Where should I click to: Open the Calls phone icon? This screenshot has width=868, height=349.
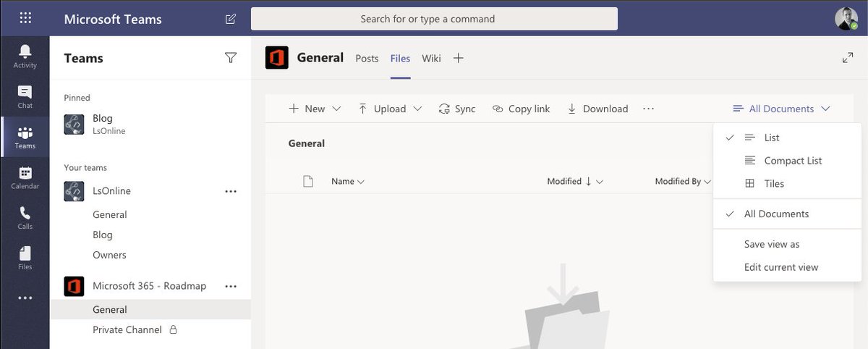tap(25, 218)
